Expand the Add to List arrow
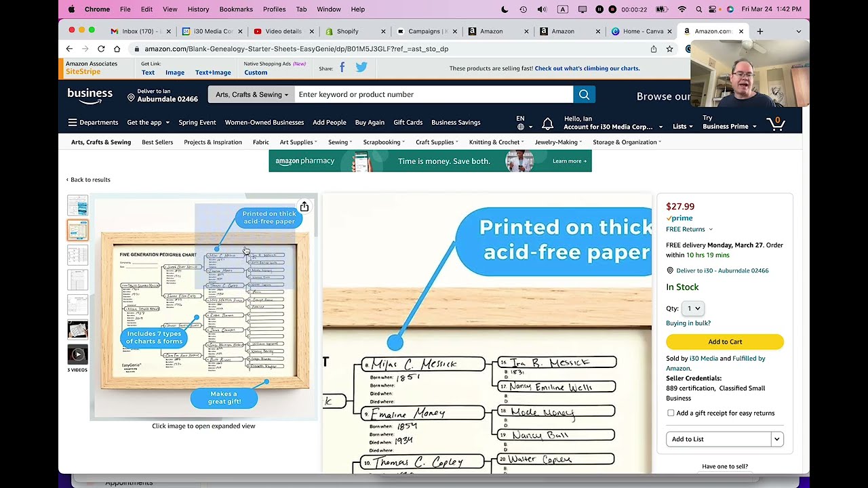 (777, 439)
